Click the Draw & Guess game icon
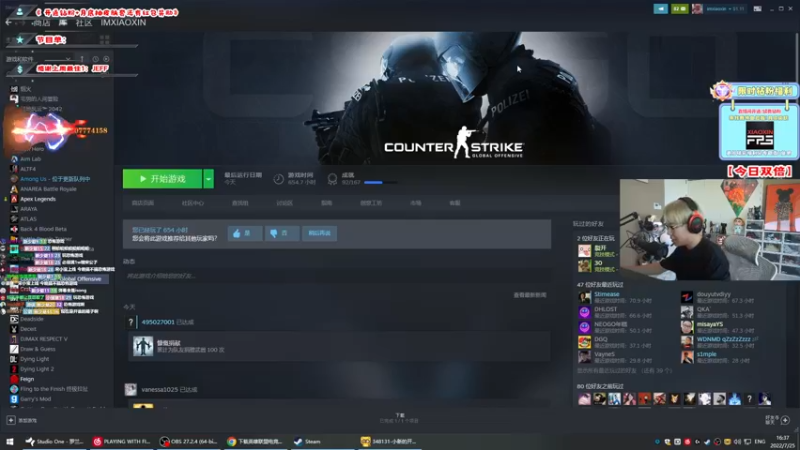Viewport: 800px width, 450px height. 14,349
